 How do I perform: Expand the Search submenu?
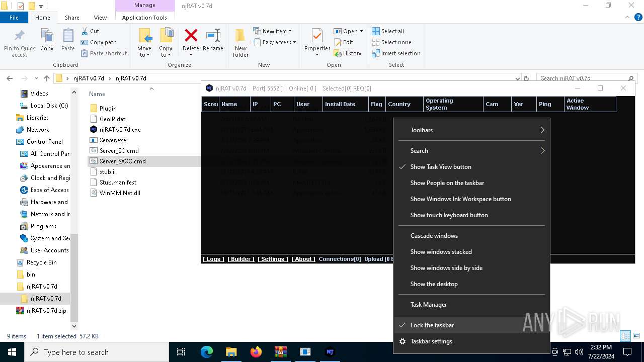[471, 151]
